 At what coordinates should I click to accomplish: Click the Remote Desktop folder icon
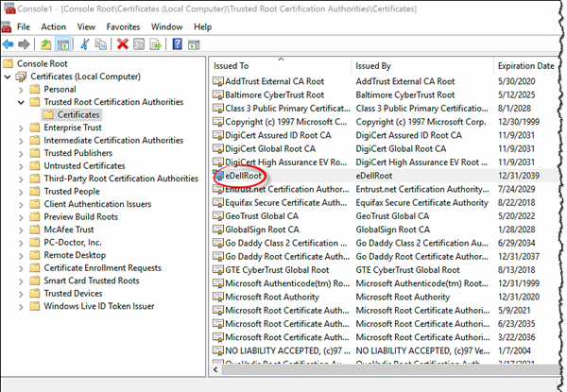point(35,255)
